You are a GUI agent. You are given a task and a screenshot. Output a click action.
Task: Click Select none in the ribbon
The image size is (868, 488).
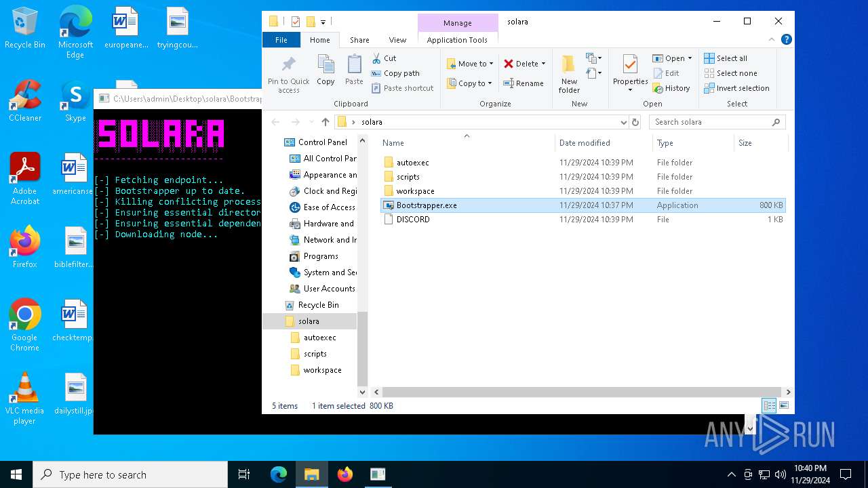730,73
